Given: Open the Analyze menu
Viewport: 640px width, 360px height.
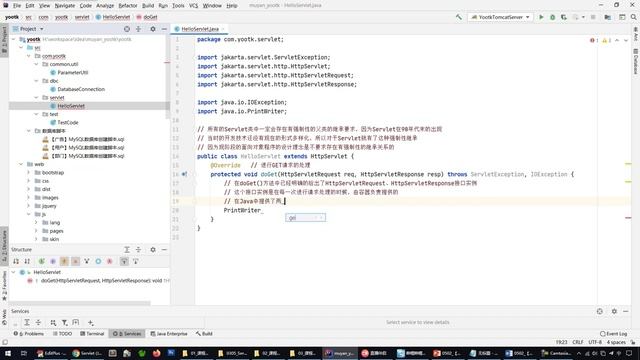Looking at the screenshot, I should [x=105, y=6].
